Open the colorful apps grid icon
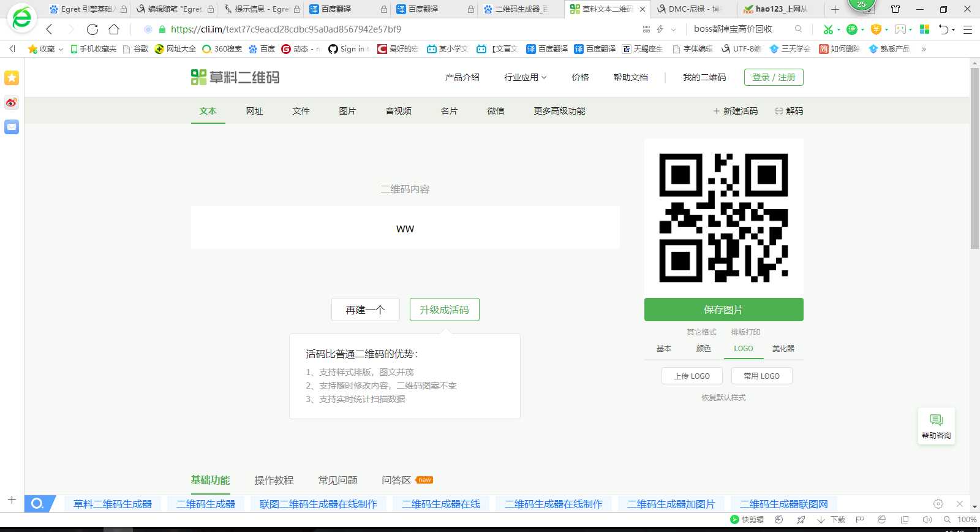This screenshot has width=980, height=532. (925, 29)
